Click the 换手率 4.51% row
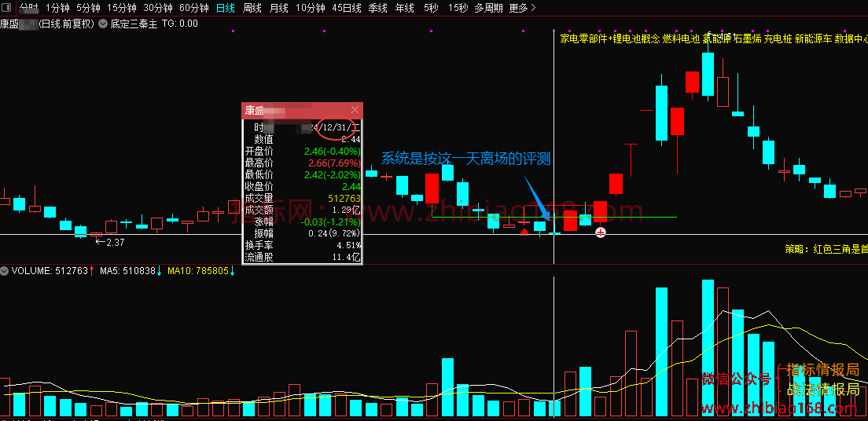 (303, 245)
